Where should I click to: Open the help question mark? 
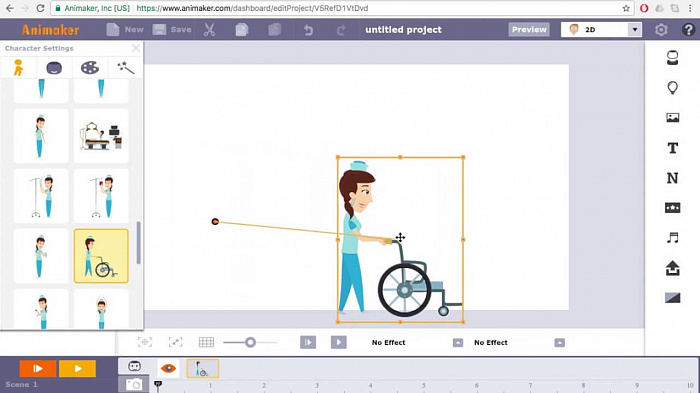(688, 30)
